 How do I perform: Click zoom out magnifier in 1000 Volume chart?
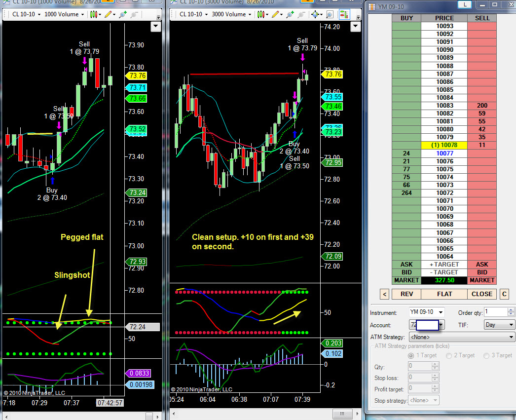[x=134, y=14]
